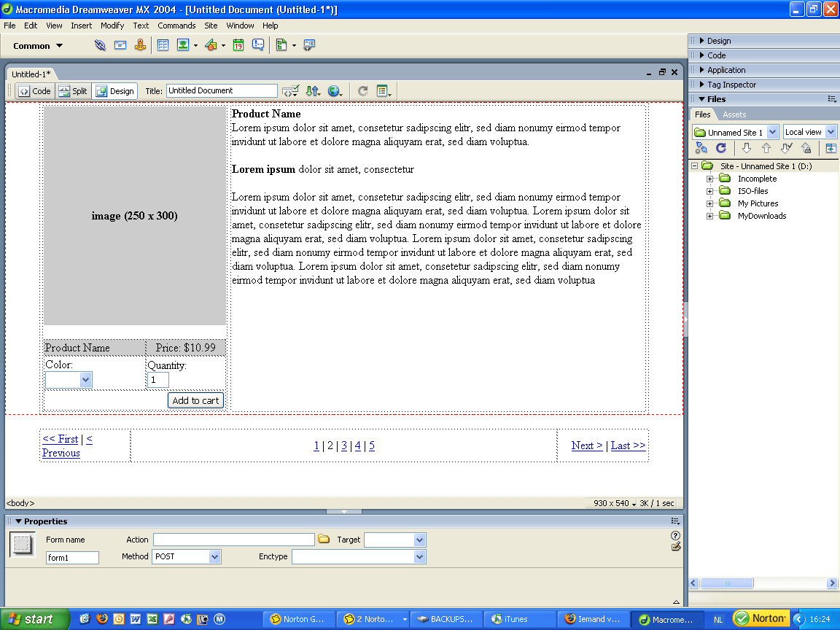Click the Form name input field
Screen dimensions: 840x630
72,558
